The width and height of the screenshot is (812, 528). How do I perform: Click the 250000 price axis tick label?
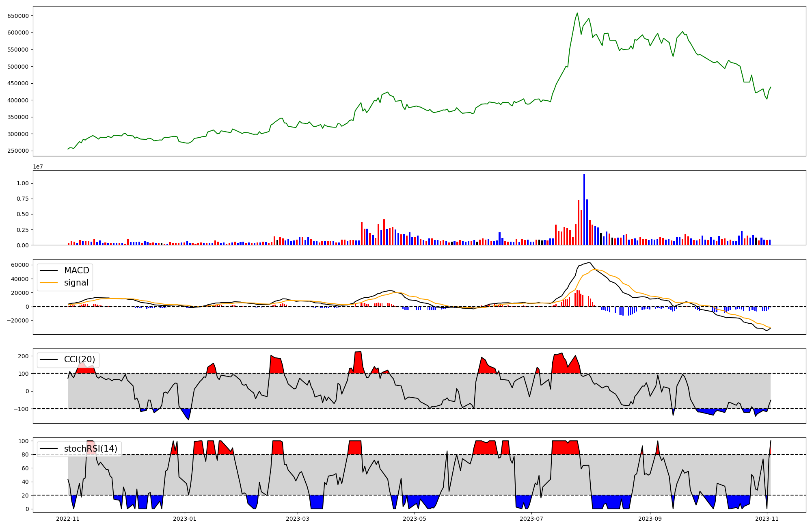pyautogui.click(x=18, y=151)
